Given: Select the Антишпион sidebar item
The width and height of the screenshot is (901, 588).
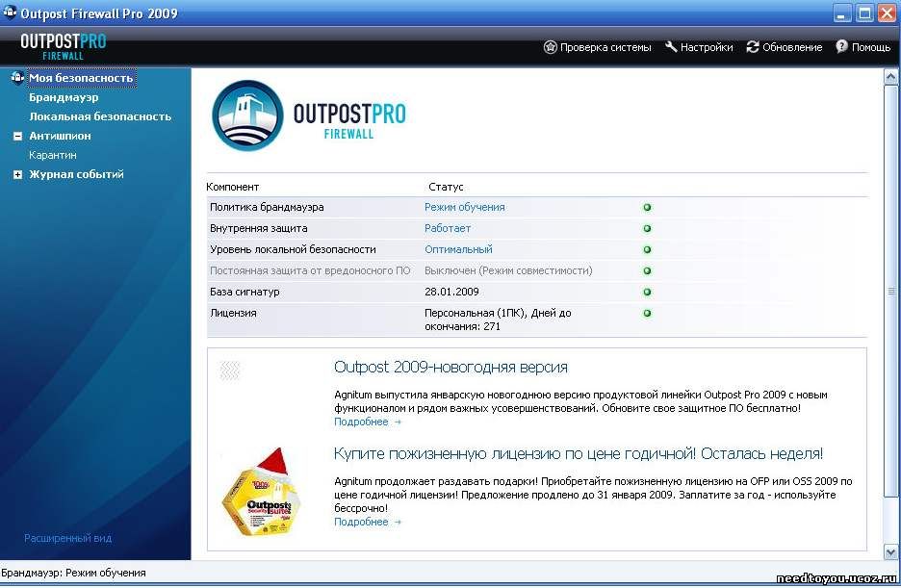Looking at the screenshot, I should point(60,136).
